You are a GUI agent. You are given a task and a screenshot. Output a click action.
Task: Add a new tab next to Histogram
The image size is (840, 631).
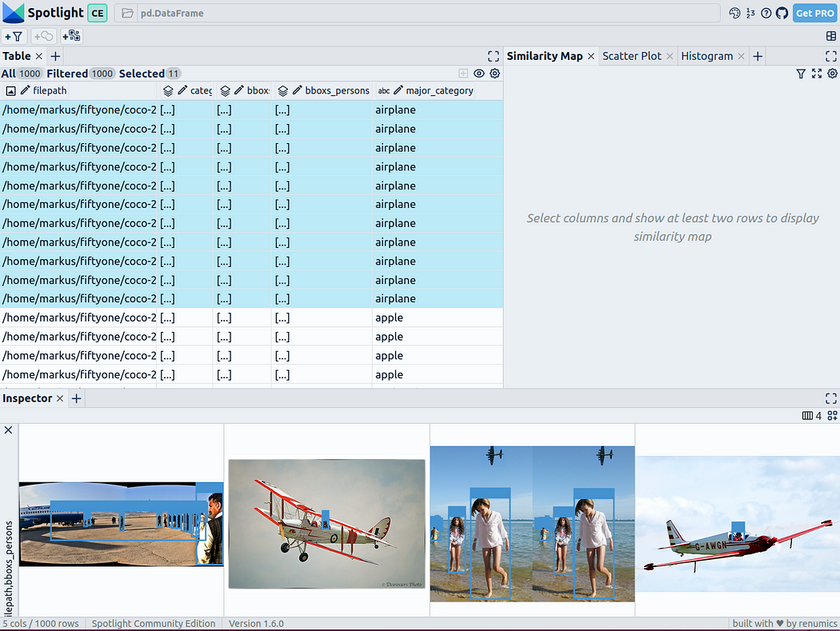point(758,56)
